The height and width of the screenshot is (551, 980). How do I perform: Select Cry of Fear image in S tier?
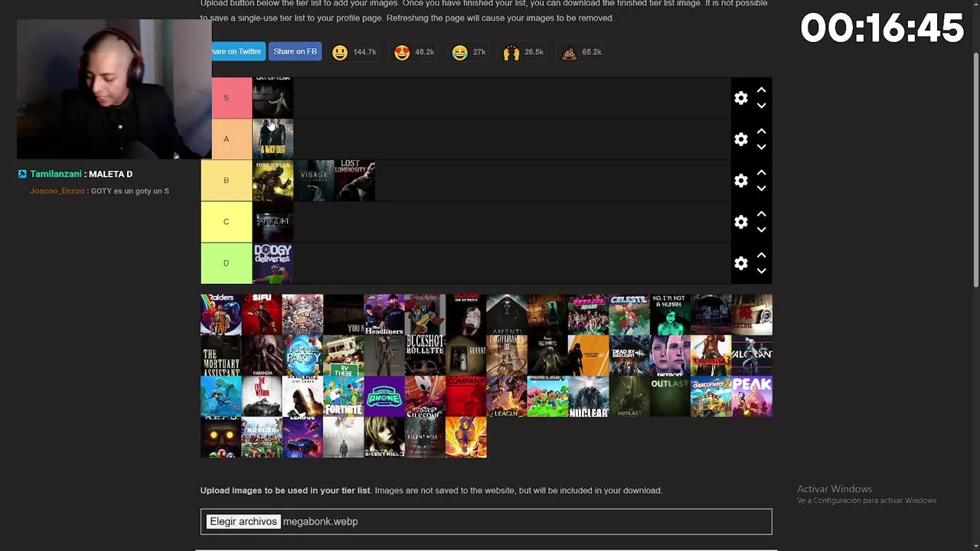(273, 98)
